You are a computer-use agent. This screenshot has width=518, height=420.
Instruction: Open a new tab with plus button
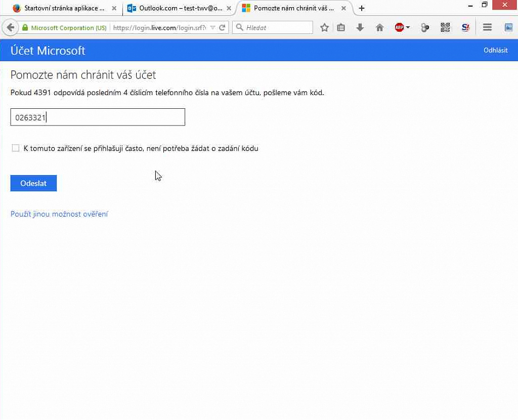click(361, 8)
